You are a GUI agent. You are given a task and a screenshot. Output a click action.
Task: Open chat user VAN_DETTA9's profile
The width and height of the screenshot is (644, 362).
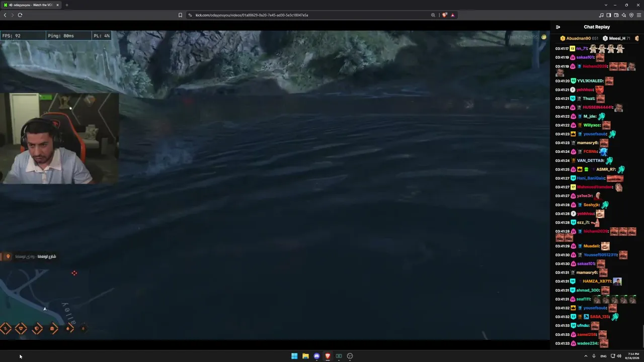click(590, 161)
